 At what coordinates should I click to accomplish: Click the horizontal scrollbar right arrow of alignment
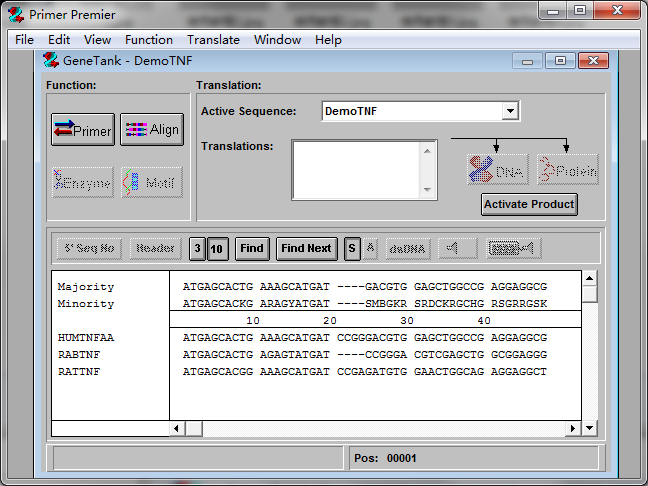coord(574,428)
